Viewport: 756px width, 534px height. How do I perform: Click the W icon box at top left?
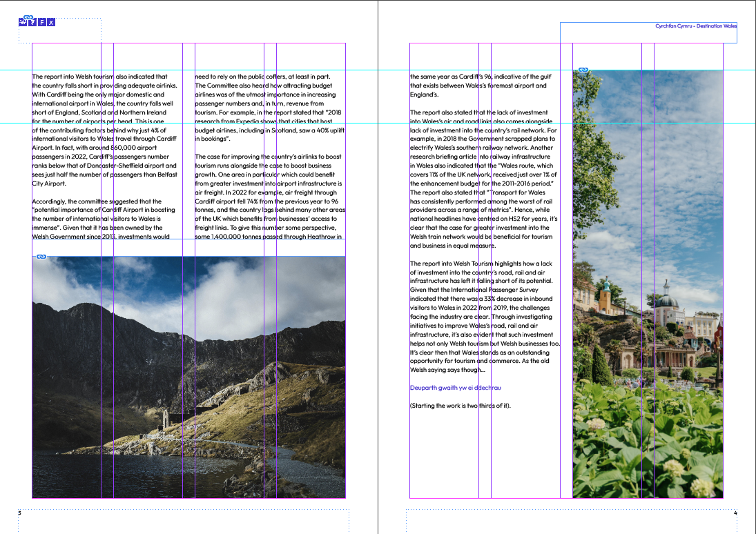(23, 22)
